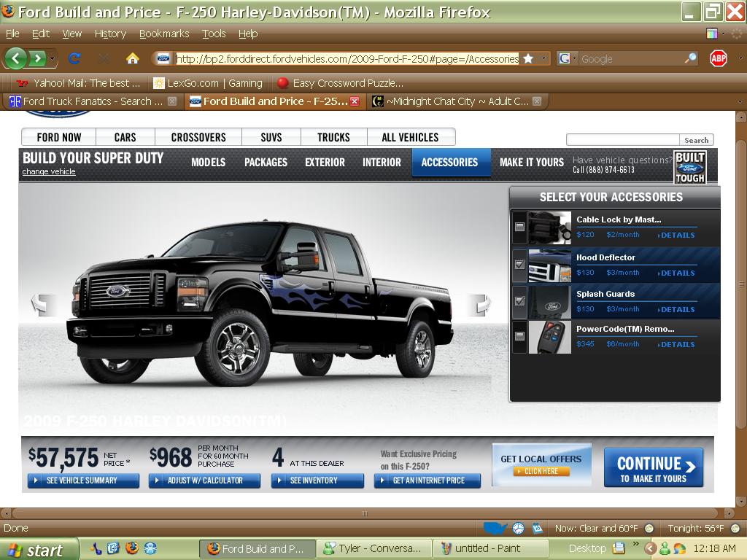Click the Google search engine icon
Screen dimensions: 747x560
(564, 58)
